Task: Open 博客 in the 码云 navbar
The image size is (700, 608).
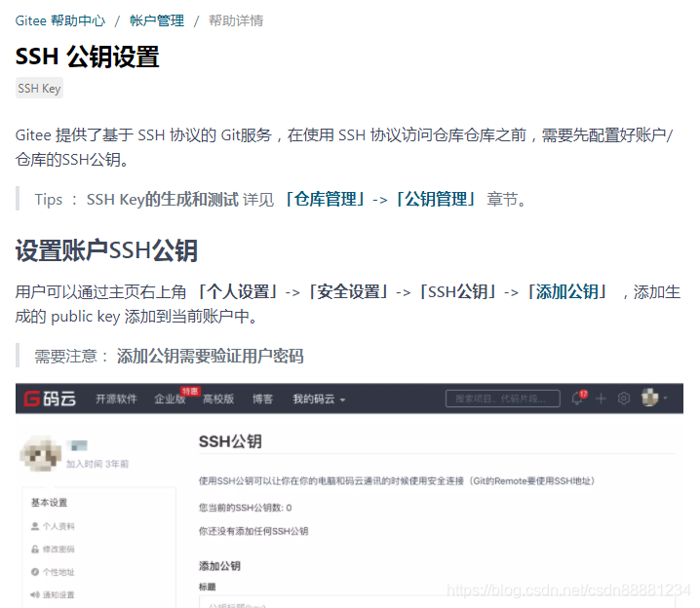Action: 262,399
